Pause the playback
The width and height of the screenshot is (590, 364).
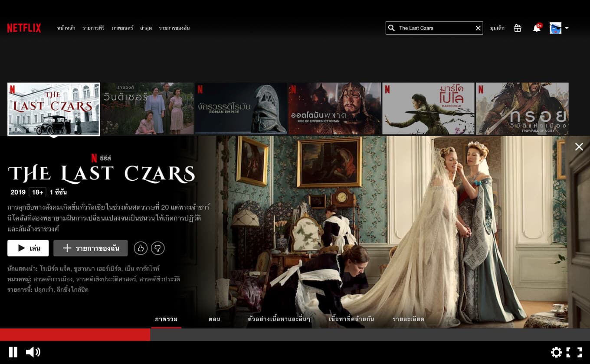tap(13, 352)
